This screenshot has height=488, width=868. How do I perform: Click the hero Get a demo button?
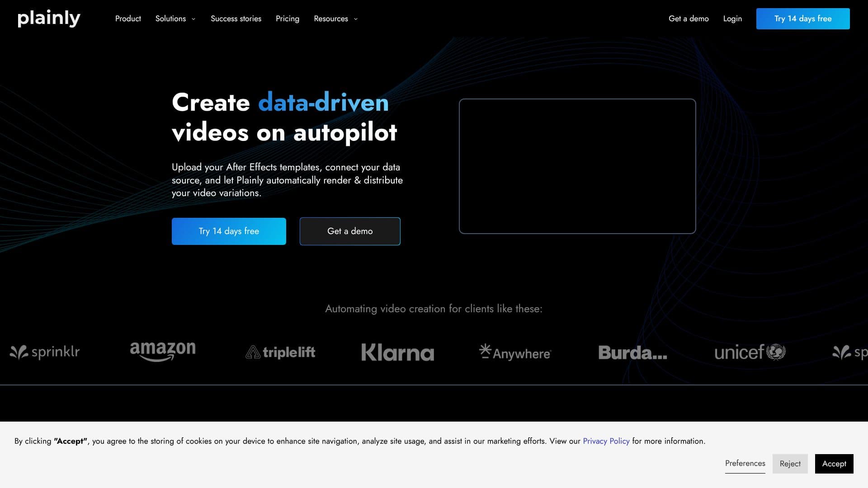[350, 231]
